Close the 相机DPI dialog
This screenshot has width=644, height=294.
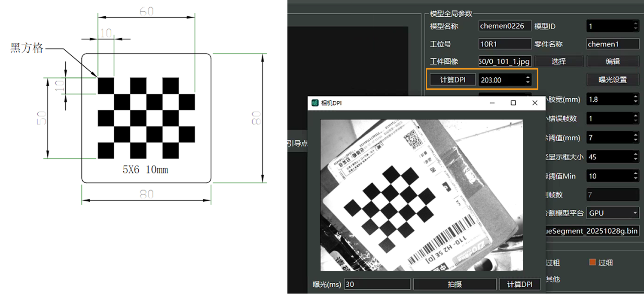pos(534,103)
